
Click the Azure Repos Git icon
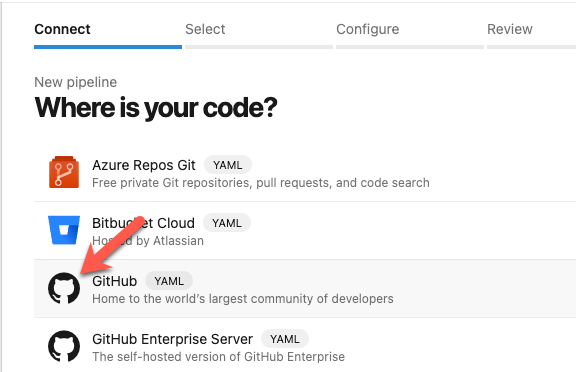pyautogui.click(x=64, y=172)
